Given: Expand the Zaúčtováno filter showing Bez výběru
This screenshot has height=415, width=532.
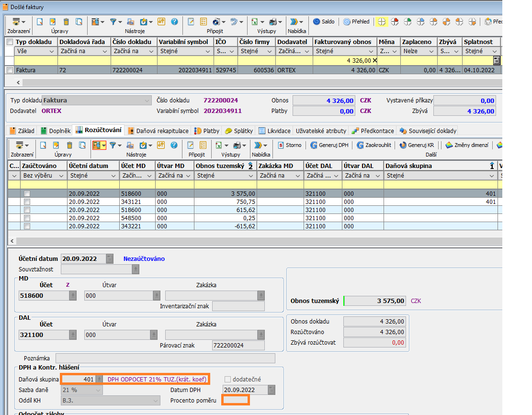Looking at the screenshot, I should 61,176.
